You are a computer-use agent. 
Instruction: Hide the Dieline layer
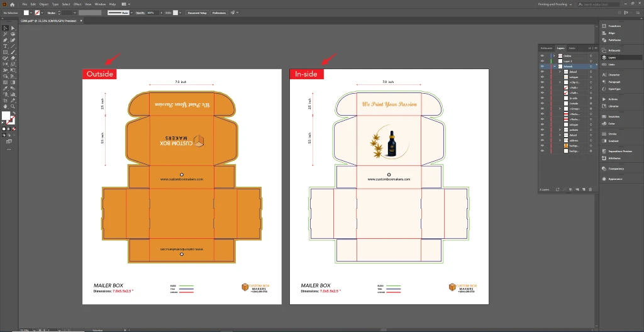(541, 55)
